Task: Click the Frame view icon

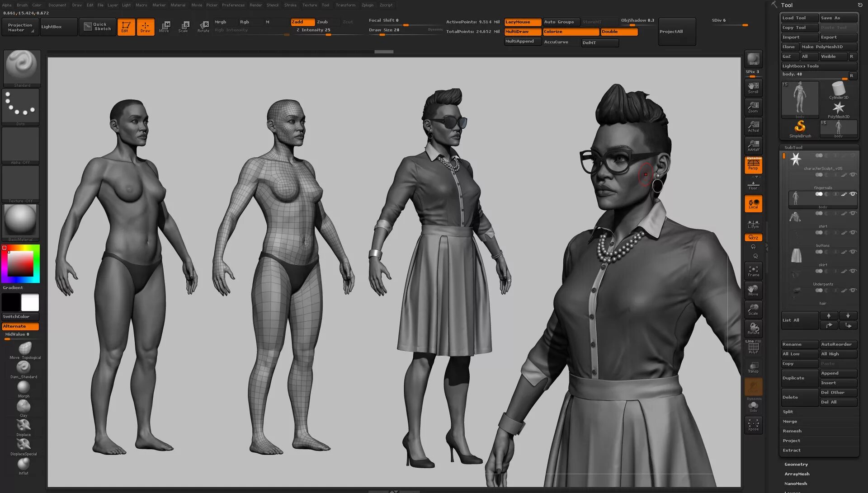Action: pyautogui.click(x=753, y=271)
